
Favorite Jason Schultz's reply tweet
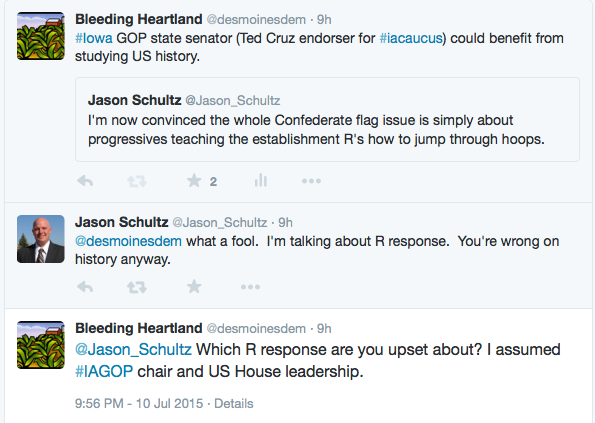(194, 286)
